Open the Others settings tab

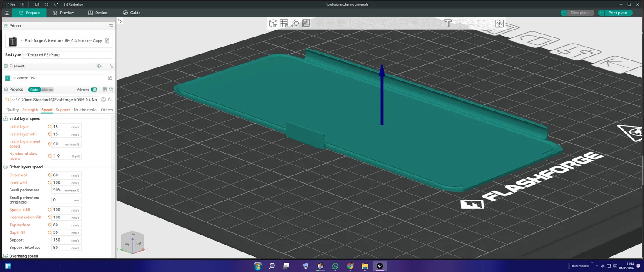pyautogui.click(x=107, y=110)
